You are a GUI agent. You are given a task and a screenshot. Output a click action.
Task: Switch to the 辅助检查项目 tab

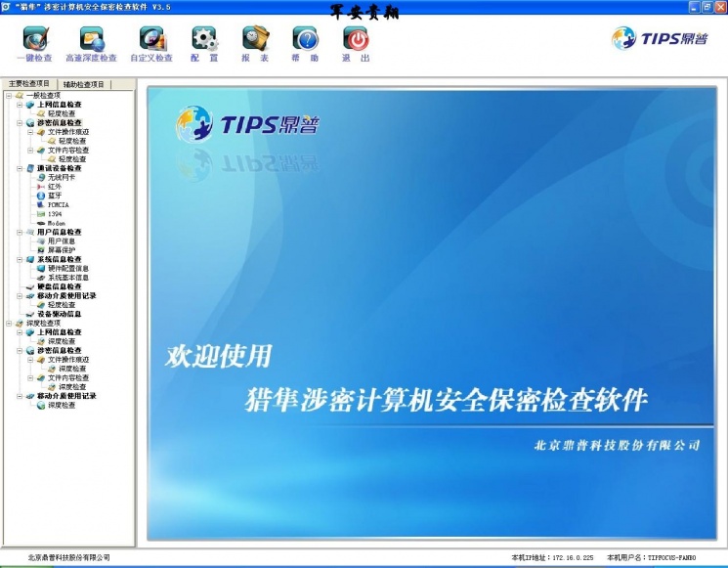pos(84,84)
